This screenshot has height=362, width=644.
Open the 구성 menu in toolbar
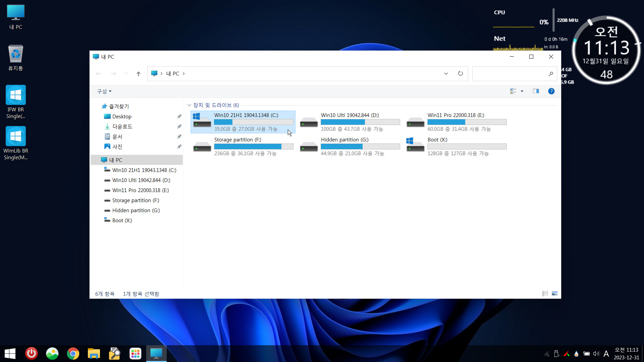coord(103,91)
